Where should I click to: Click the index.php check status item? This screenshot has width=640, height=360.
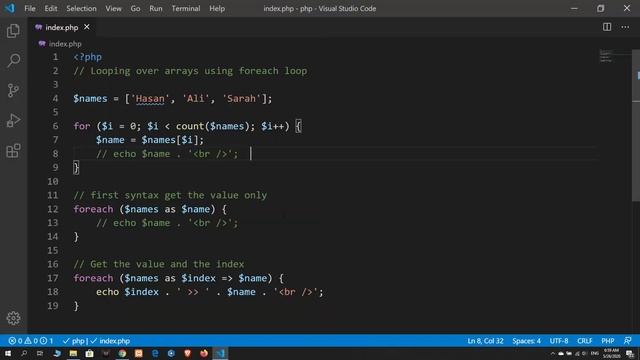pos(110,341)
